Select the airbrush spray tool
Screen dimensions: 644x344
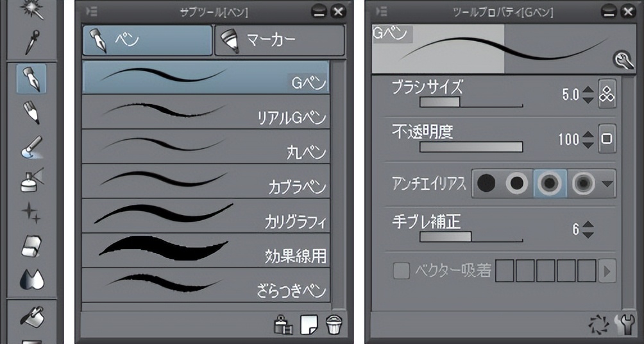tap(31, 180)
